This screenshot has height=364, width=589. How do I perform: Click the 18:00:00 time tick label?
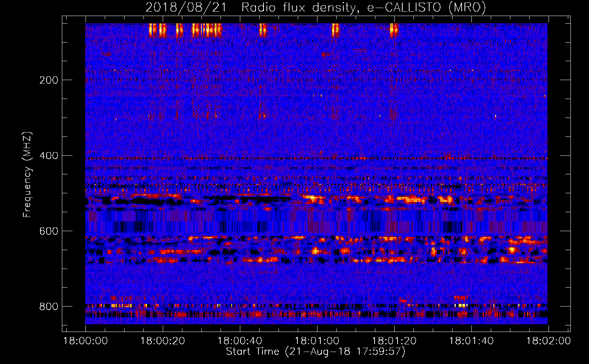86,341
